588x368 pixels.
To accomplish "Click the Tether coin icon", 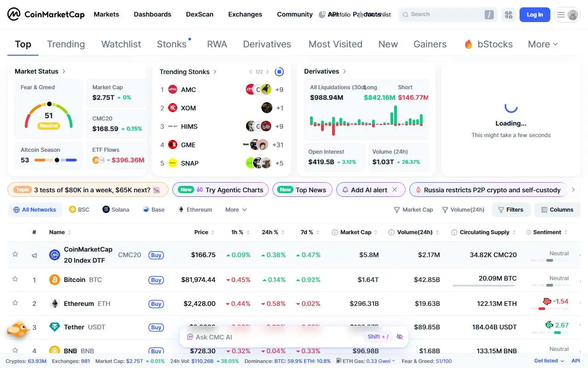I will 55,327.
